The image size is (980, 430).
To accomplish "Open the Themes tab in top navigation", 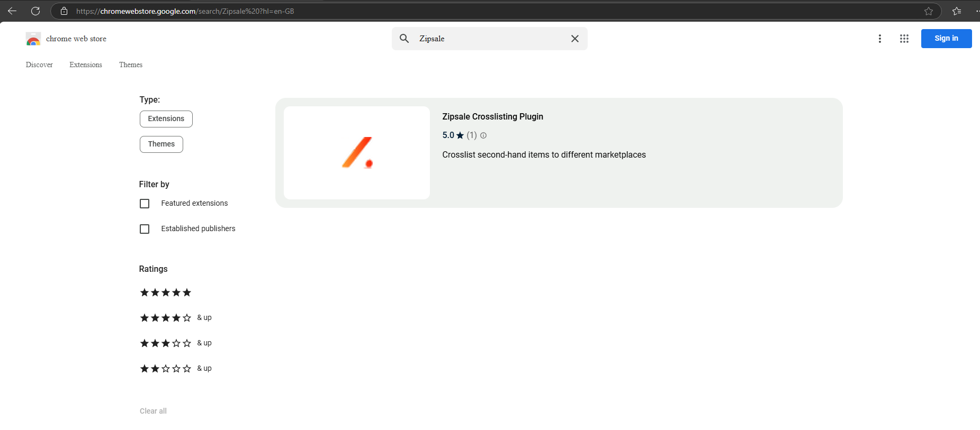I will coord(131,65).
